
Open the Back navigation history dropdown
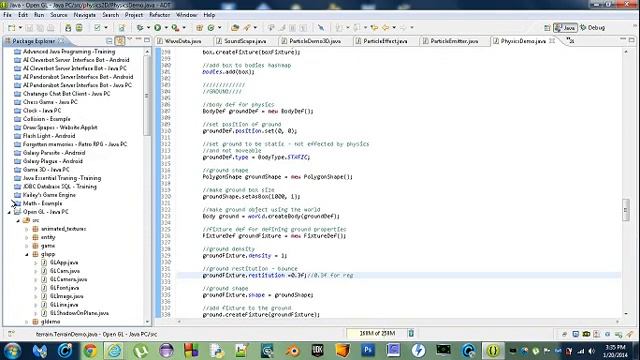coord(394,28)
